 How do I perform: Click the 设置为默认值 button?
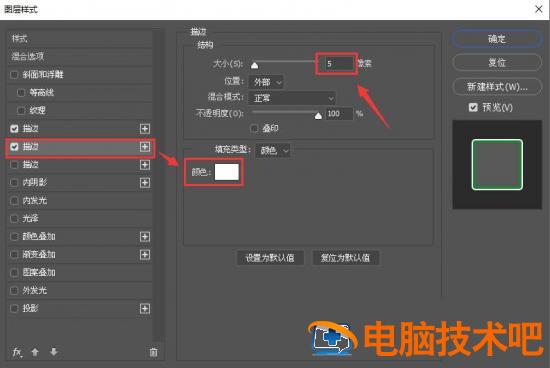[270, 258]
